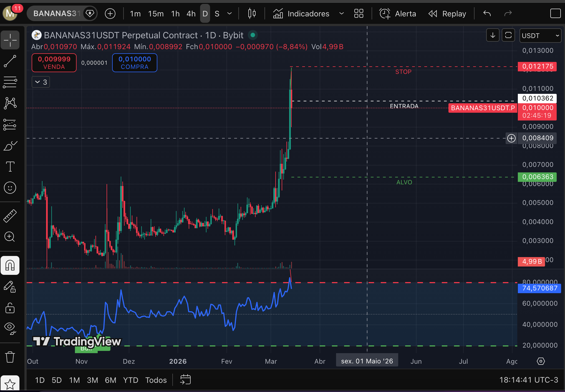Viewport: 565px width, 392px height.
Task: Click the Replay button
Action: pyautogui.click(x=447, y=13)
